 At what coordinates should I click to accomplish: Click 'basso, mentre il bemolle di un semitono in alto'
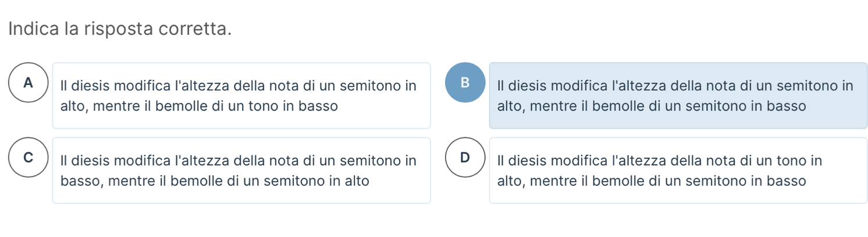pos(215,181)
